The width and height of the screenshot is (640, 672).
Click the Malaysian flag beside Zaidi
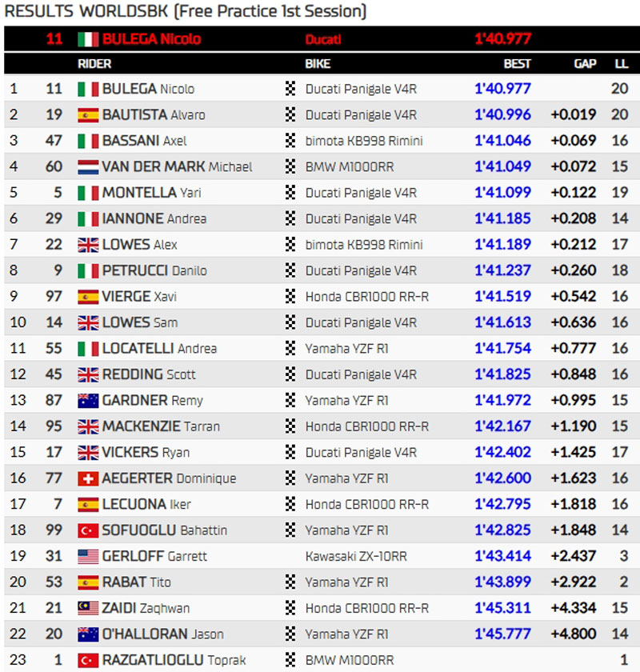(88, 608)
